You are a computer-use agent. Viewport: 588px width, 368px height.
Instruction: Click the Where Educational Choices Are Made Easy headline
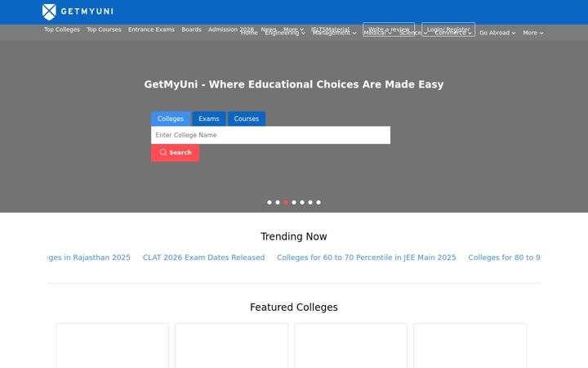294,84
